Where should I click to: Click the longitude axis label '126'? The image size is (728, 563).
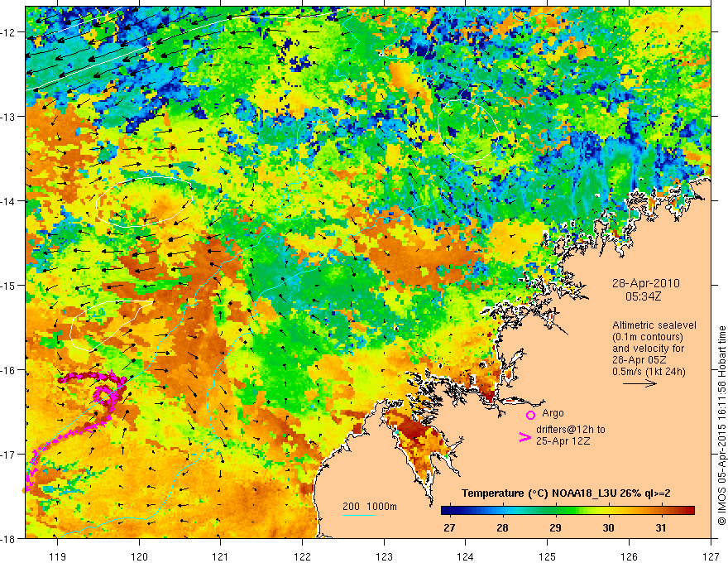coord(629,556)
